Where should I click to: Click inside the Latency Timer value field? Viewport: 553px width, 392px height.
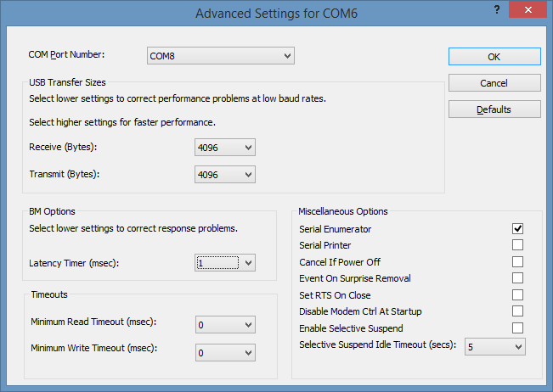pos(217,263)
